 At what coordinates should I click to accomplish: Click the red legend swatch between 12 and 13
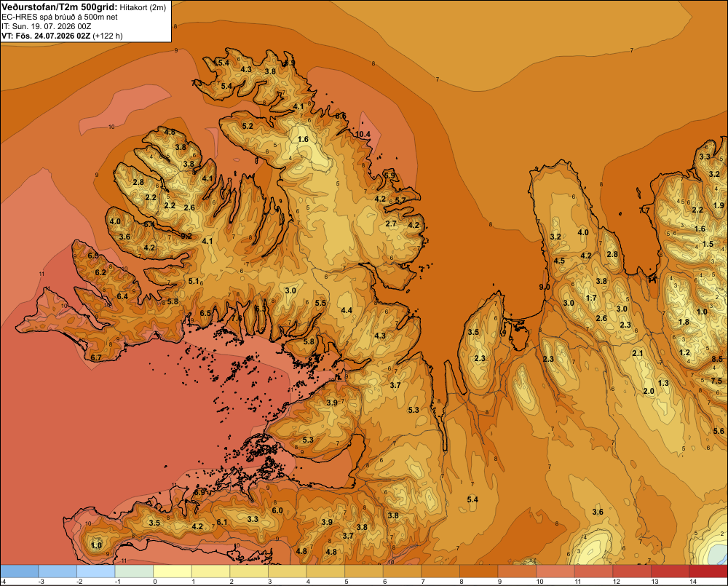(x=632, y=571)
